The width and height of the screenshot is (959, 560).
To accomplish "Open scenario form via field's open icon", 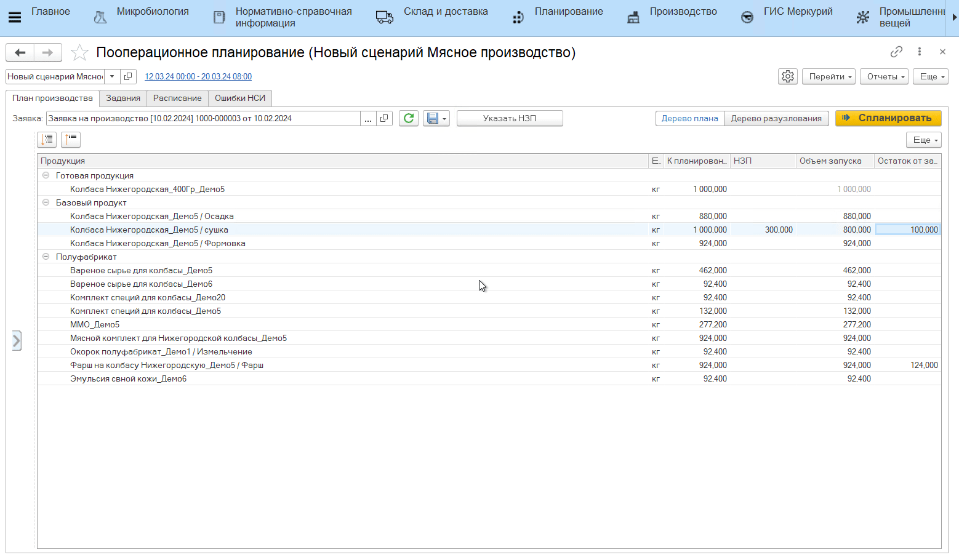I will click(128, 76).
